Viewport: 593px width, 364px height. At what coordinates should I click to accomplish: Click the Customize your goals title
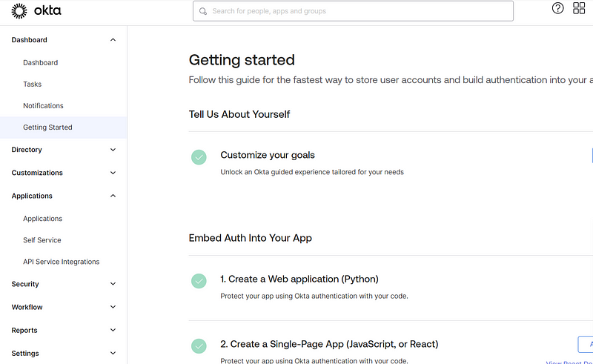[x=268, y=155]
